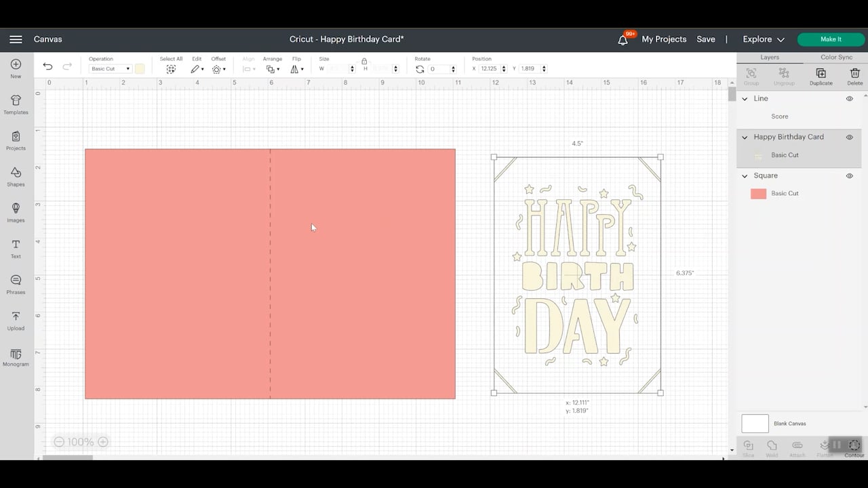Open the Phrases panel

(16, 284)
